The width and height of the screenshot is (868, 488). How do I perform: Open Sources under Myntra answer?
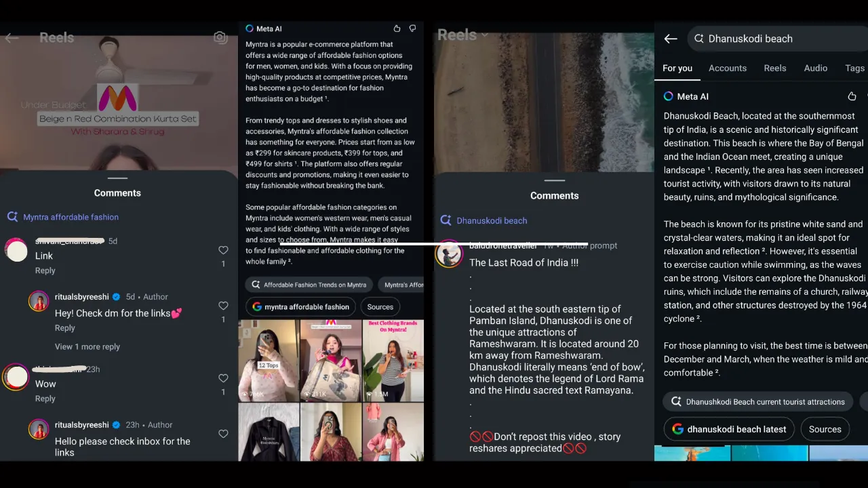[380, 307]
